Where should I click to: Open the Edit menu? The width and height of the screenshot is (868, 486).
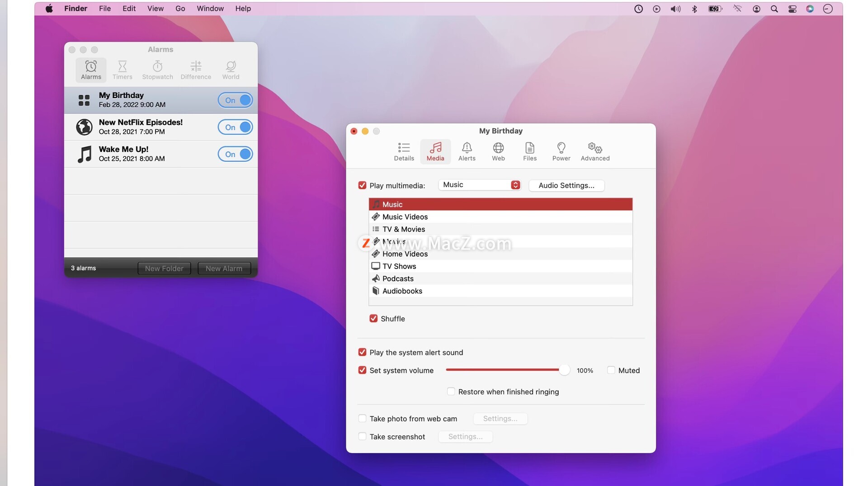click(129, 9)
